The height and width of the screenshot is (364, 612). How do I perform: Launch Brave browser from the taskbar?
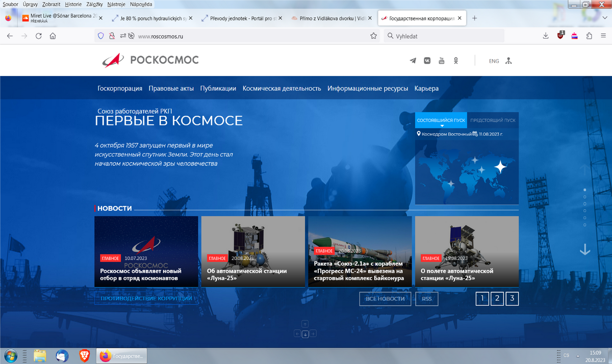(x=84, y=355)
